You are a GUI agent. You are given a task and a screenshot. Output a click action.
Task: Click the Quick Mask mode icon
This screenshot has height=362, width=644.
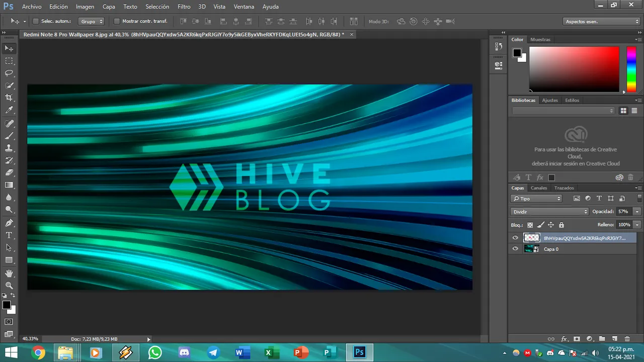9,322
